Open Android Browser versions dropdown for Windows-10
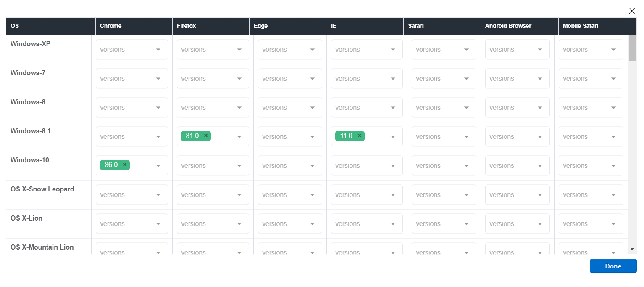Screen dimensions: 644x287 pyautogui.click(x=518, y=166)
